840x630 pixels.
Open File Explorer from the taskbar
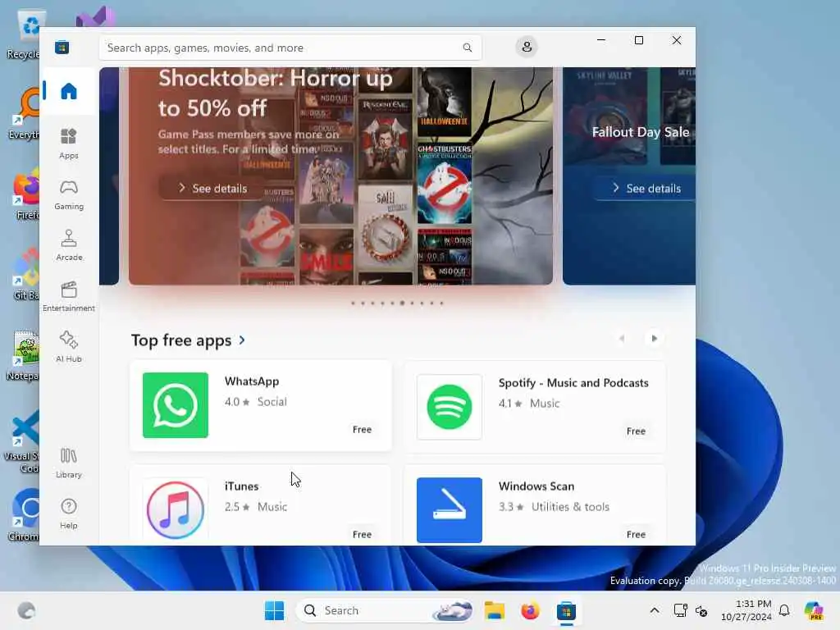pyautogui.click(x=494, y=610)
